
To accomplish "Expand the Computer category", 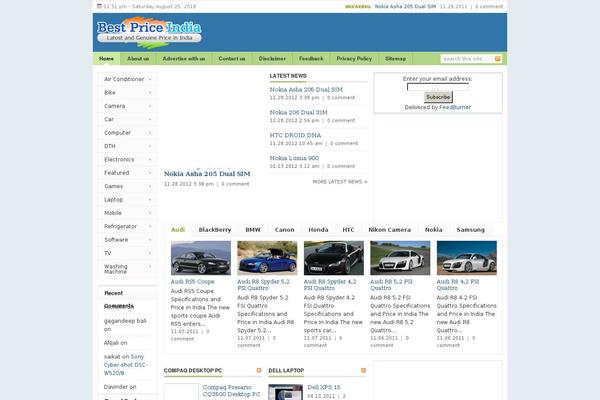I will pyautogui.click(x=127, y=133).
